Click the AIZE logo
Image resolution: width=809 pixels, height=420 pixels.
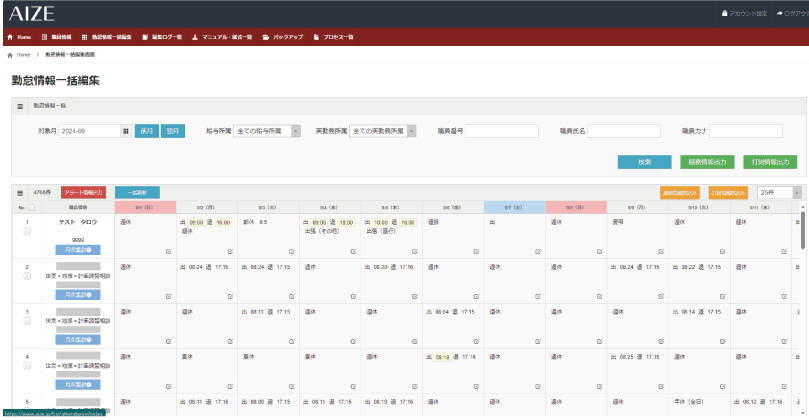tap(33, 13)
